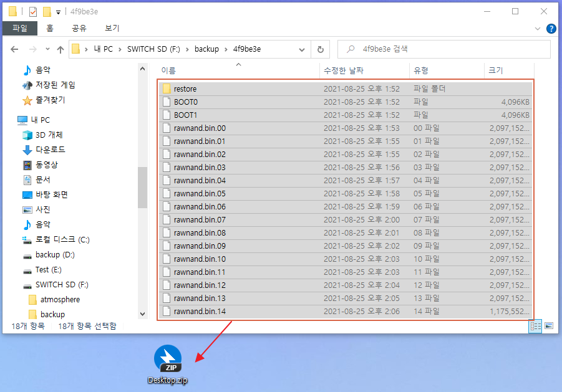
Task: Select SWITCH SD (F:) in sidebar
Action: pos(55,285)
